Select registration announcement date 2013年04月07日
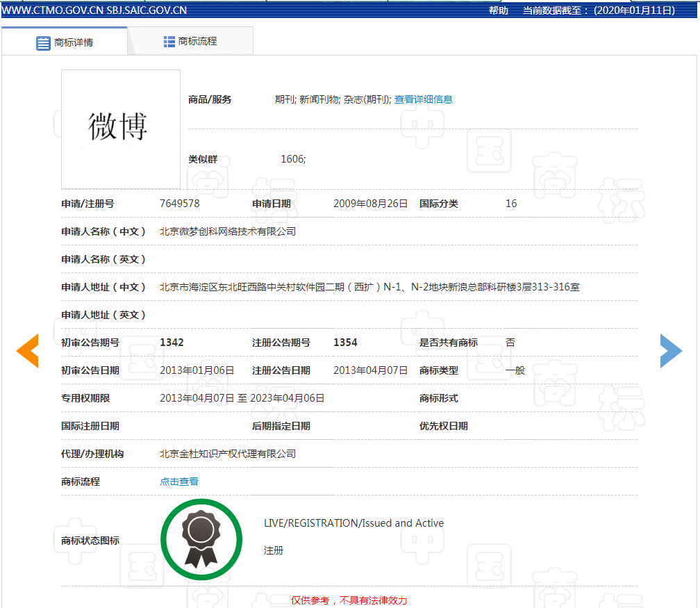Image resolution: width=700 pixels, height=608 pixels. pos(371,370)
